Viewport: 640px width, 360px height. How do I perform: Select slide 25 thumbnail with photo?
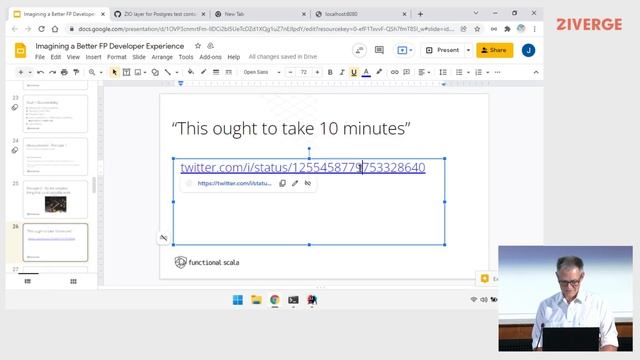pyautogui.click(x=56, y=199)
